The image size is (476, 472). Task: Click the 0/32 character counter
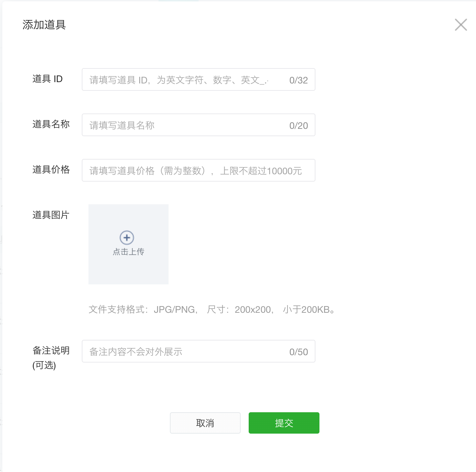point(298,80)
